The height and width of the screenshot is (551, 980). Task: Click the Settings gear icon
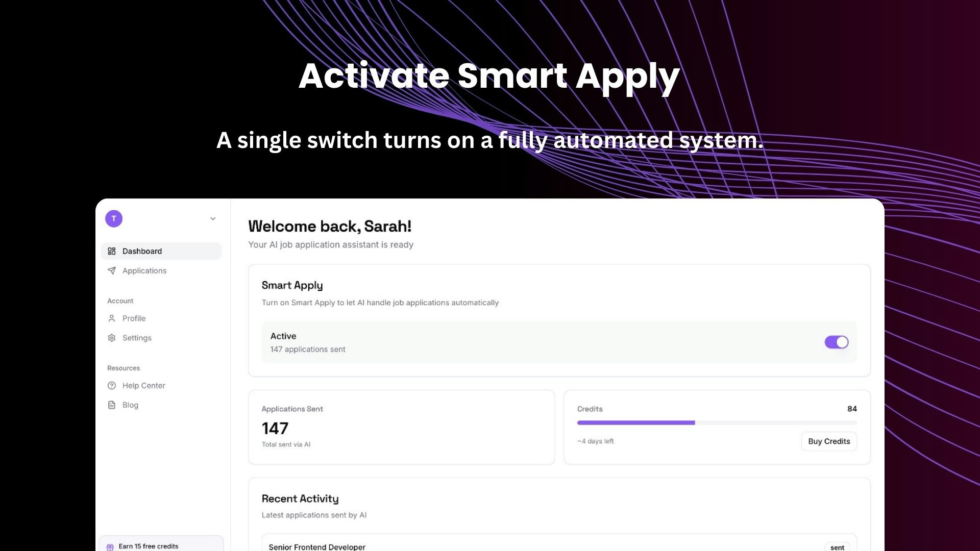(x=112, y=338)
